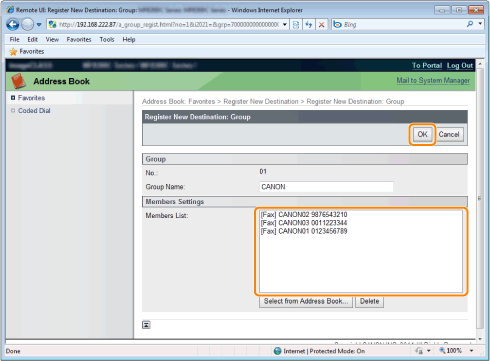Open the Tools menu
Image resolution: width=490 pixels, height=361 pixels.
(107, 39)
